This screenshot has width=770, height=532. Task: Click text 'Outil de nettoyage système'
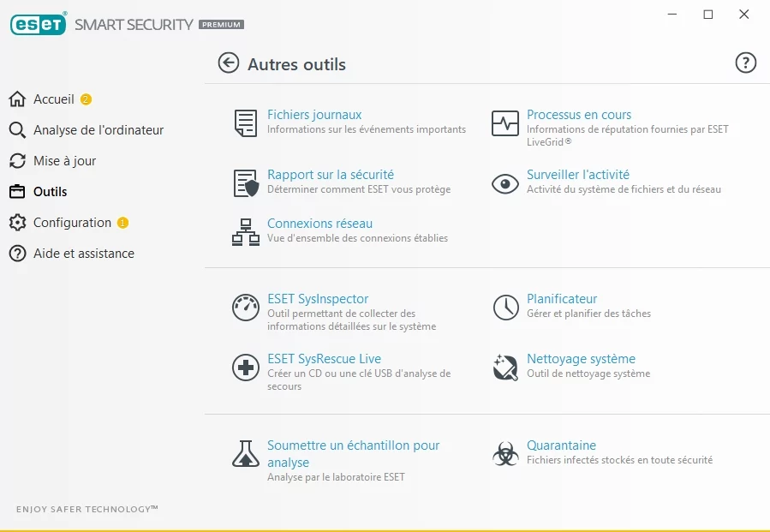tap(588, 374)
